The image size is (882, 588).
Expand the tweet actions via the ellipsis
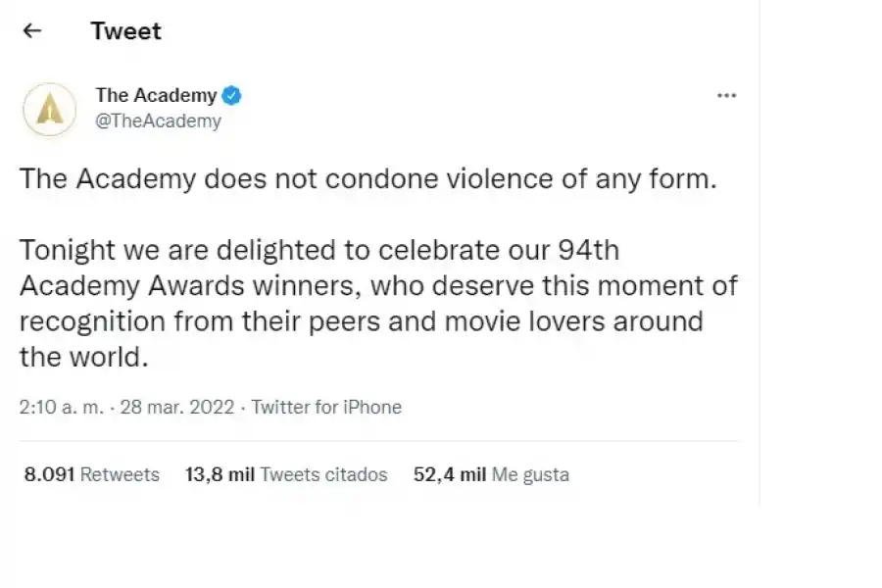pos(726,95)
